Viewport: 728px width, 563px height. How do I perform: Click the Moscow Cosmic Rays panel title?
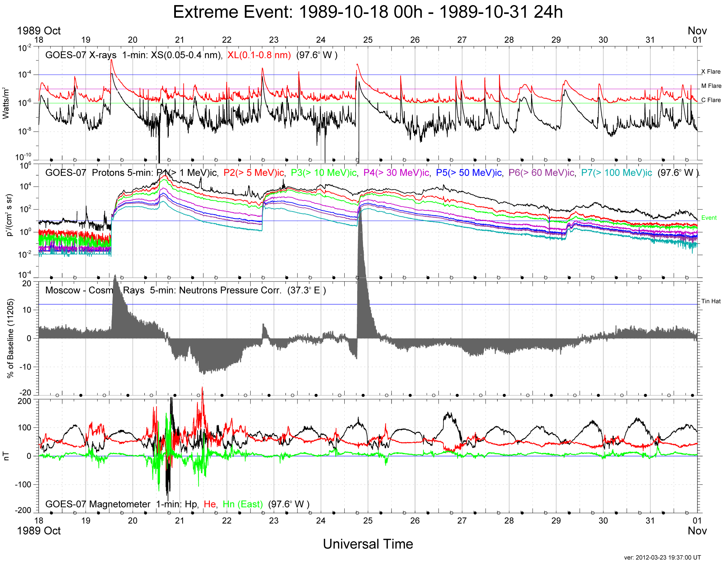click(x=185, y=290)
